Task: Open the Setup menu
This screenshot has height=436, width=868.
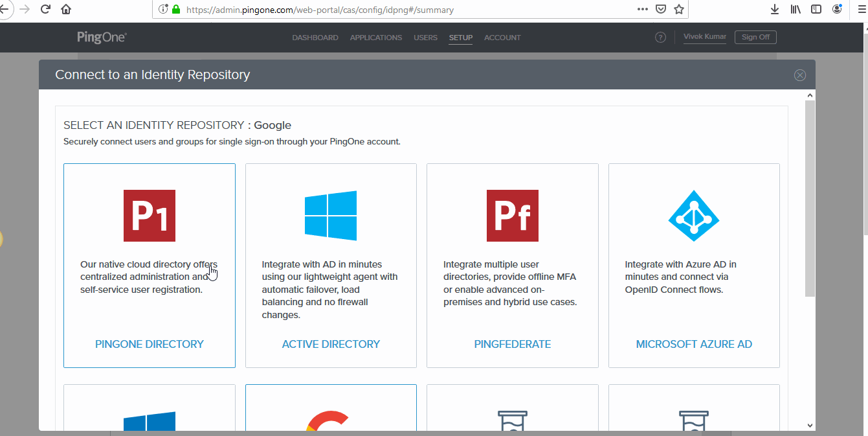Action: coord(461,38)
